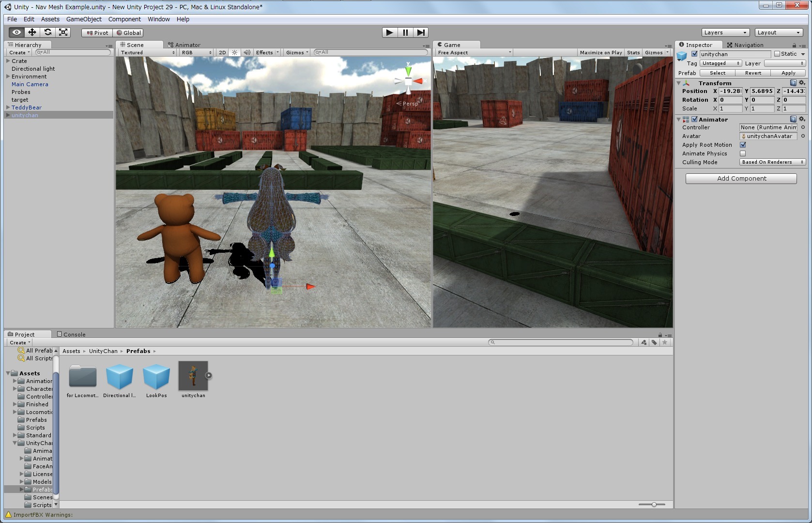Image resolution: width=812 pixels, height=523 pixels.
Task: Toggle scene audio speaker icon
Action: click(x=247, y=52)
